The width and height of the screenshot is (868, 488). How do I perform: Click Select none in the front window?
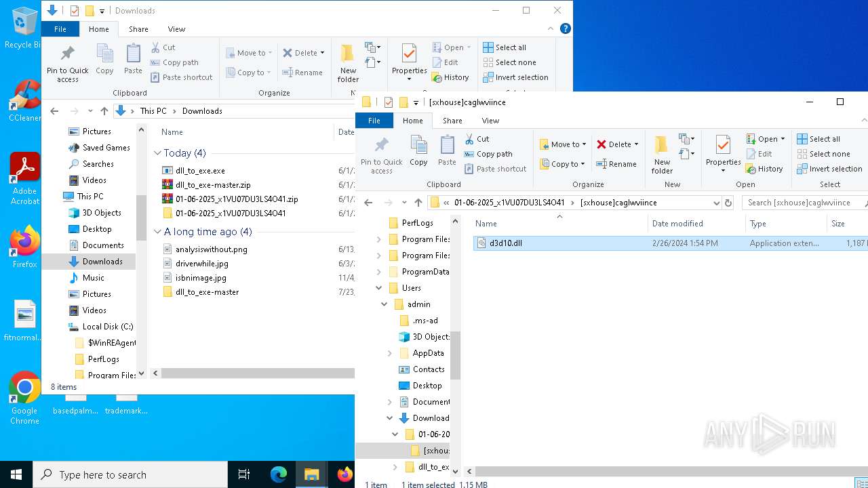point(823,154)
